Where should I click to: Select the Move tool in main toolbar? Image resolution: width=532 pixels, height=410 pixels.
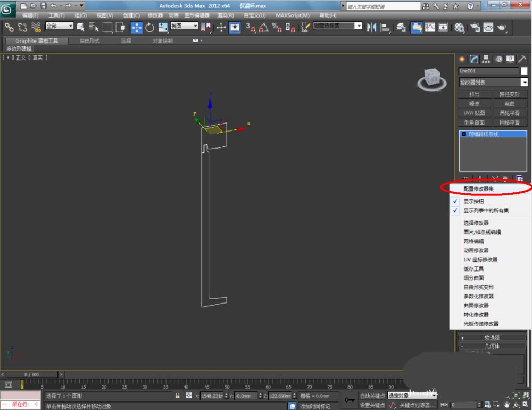(x=136, y=27)
